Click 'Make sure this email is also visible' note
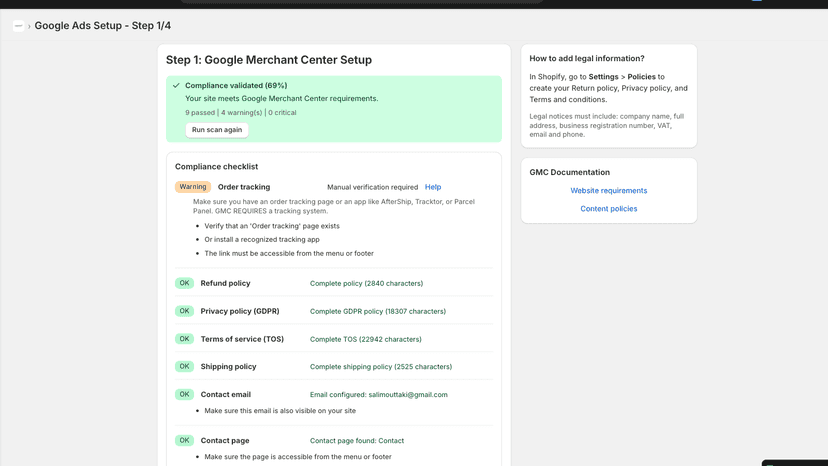The height and width of the screenshot is (466, 828). click(x=280, y=411)
